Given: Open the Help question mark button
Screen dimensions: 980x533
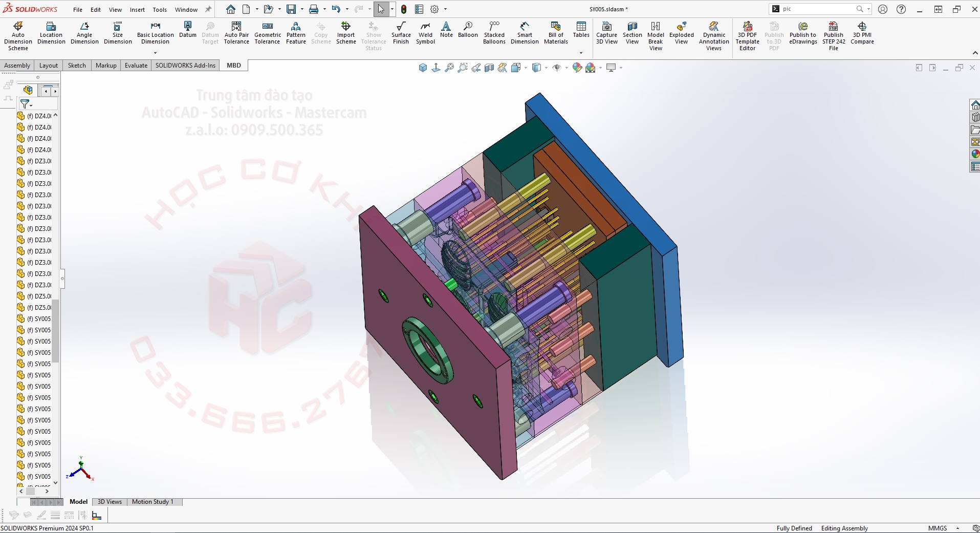Looking at the screenshot, I should click(x=901, y=9).
